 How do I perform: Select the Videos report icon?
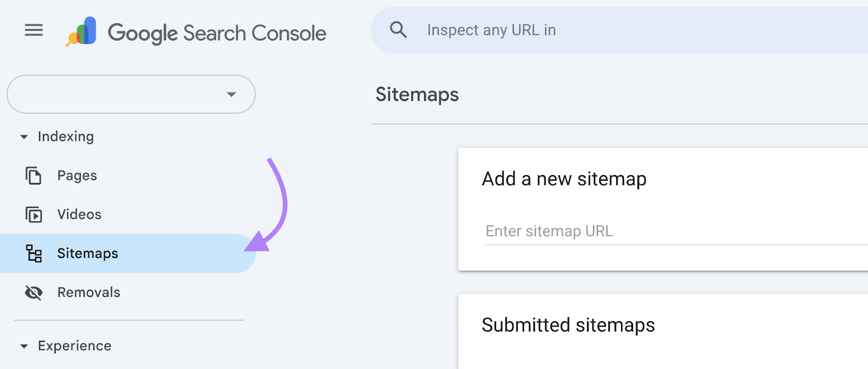pos(33,214)
